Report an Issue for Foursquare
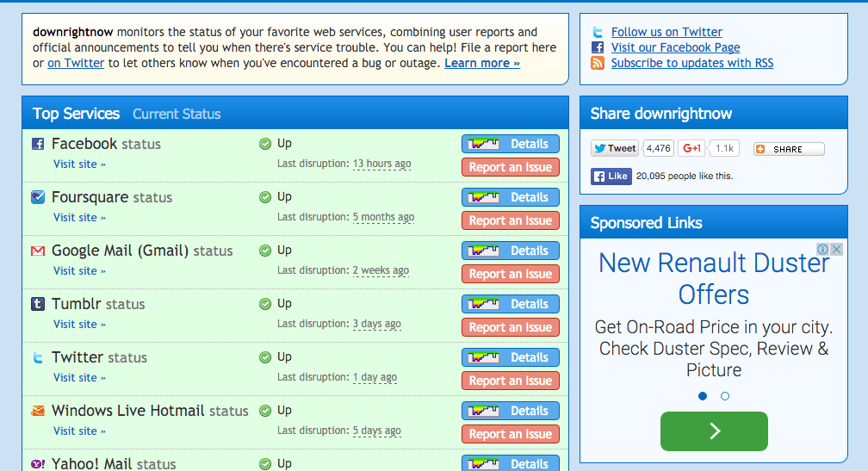Image resolution: width=868 pixels, height=471 pixels. tap(511, 220)
